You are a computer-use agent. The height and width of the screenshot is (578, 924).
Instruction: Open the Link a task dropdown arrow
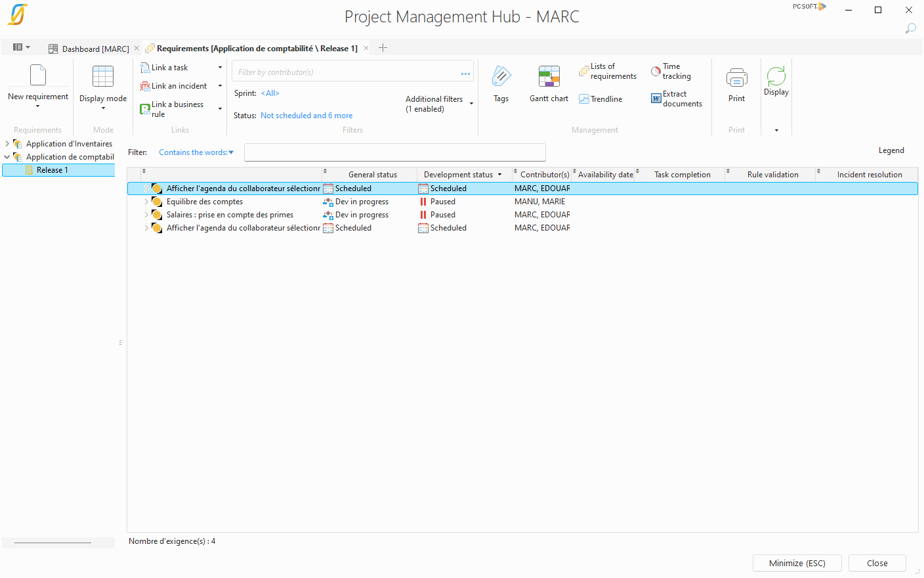(220, 68)
